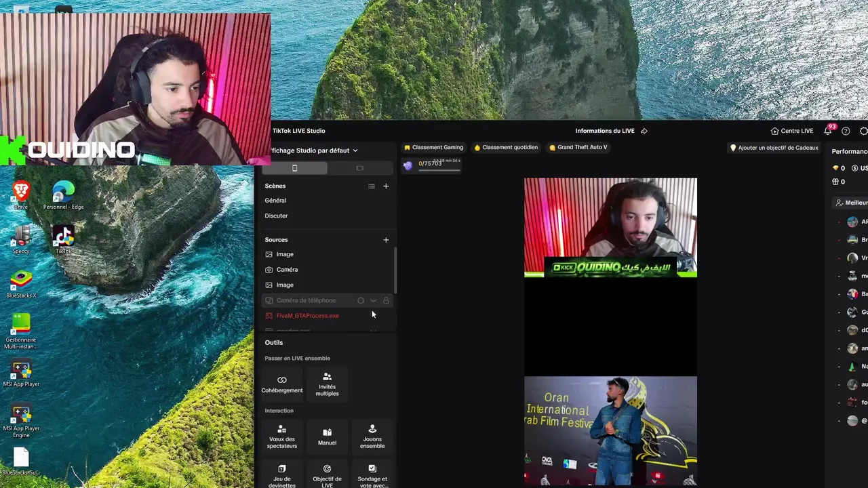The height and width of the screenshot is (488, 868).
Task: Select the Caméra source
Action: (x=328, y=270)
